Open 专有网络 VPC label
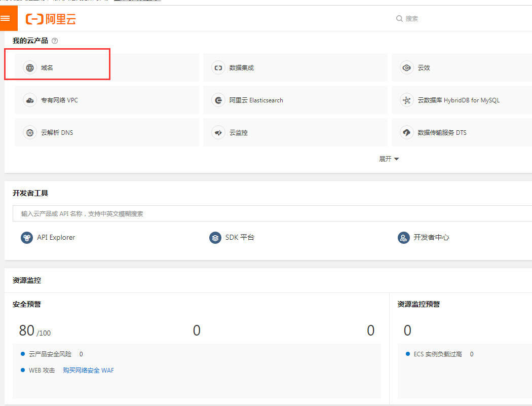This screenshot has width=532, height=406. point(59,100)
